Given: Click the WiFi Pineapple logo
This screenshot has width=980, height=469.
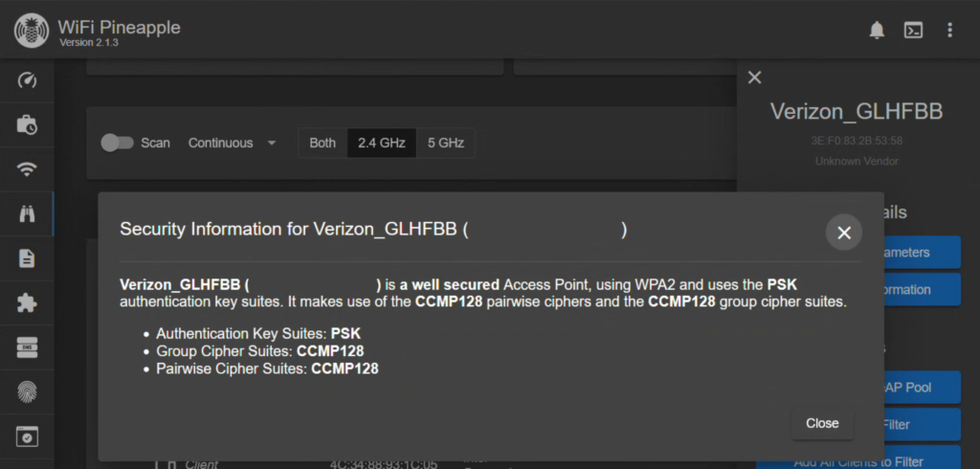Looking at the screenshot, I should pyautogui.click(x=32, y=30).
